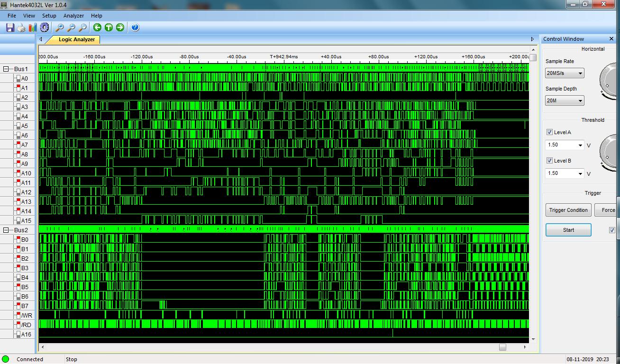Uncheck the Level A threshold checkbox
The width and height of the screenshot is (620, 364).
tap(549, 132)
